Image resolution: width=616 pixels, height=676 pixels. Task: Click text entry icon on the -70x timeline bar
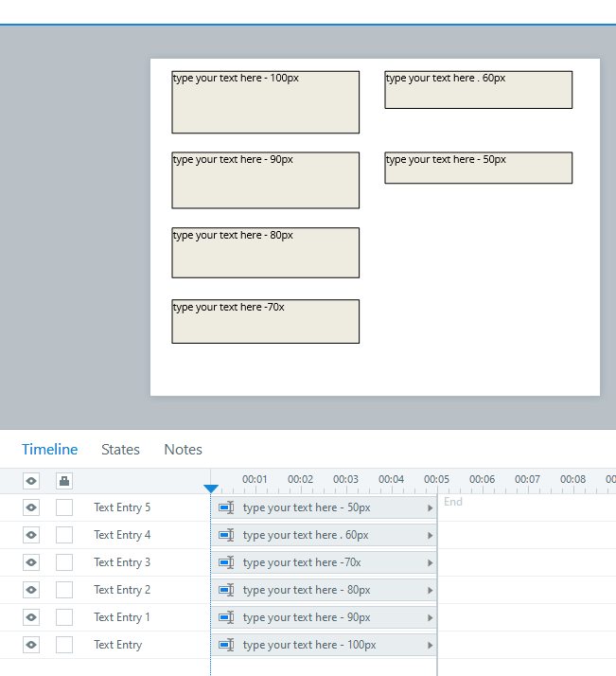226,562
